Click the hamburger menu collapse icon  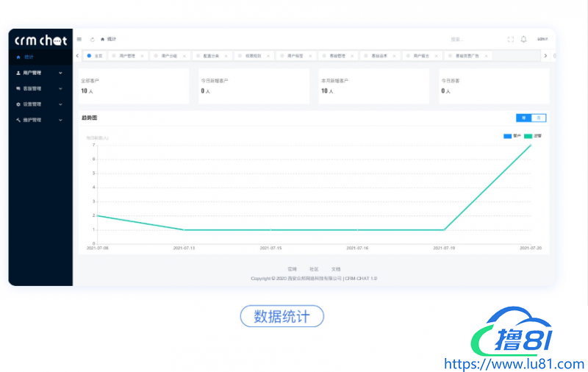[79, 39]
